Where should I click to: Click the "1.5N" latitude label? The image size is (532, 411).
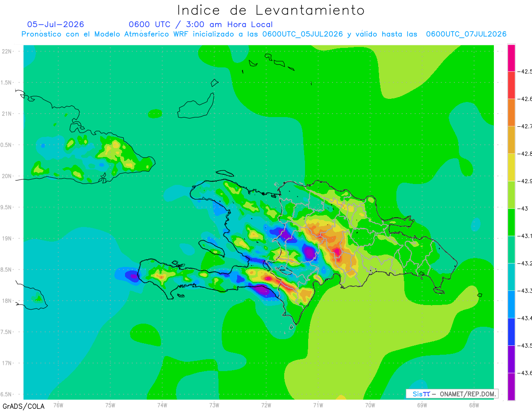[x=7, y=82]
